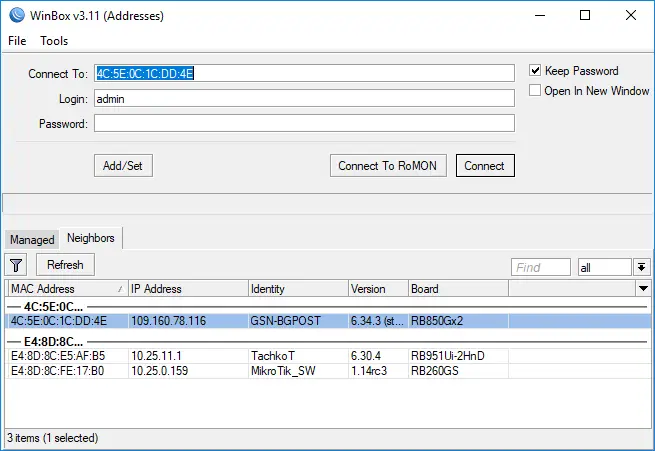This screenshot has width=655, height=451.
Task: Focus the Login input field
Action: click(304, 99)
